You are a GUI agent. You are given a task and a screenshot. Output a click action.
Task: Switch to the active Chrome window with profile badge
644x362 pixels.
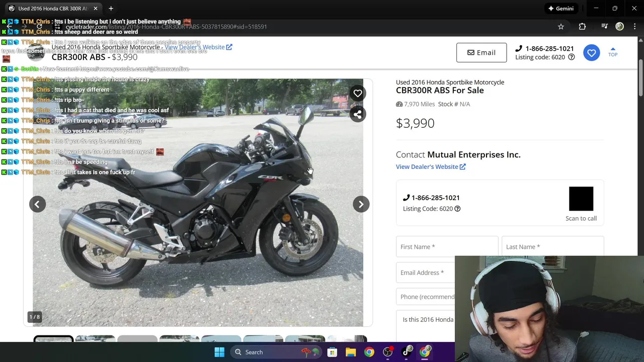[425, 352]
